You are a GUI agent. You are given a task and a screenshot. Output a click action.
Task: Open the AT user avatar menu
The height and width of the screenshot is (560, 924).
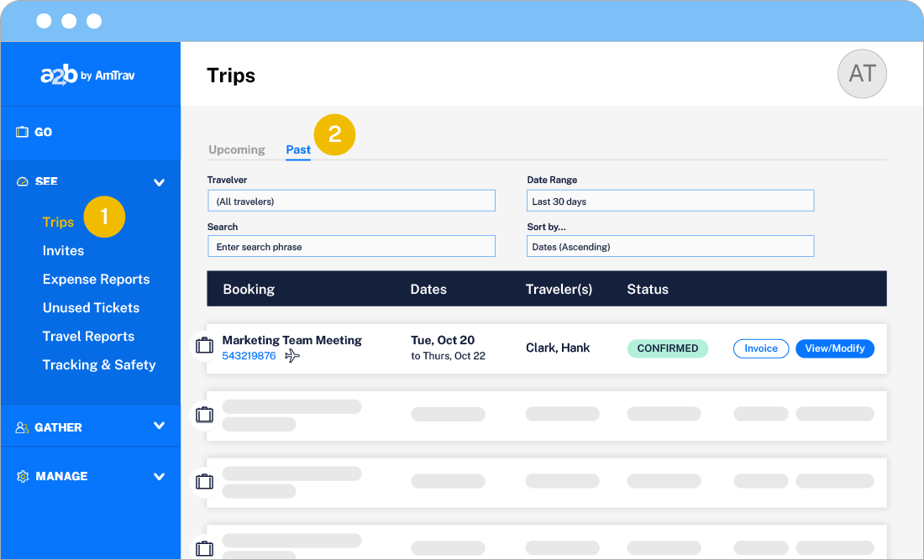pyautogui.click(x=862, y=74)
